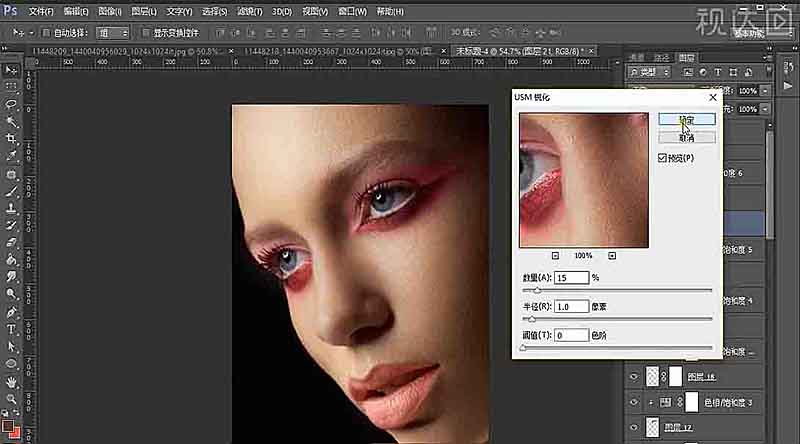Select the History Brush tool
The image size is (800, 444).
tap(11, 225)
